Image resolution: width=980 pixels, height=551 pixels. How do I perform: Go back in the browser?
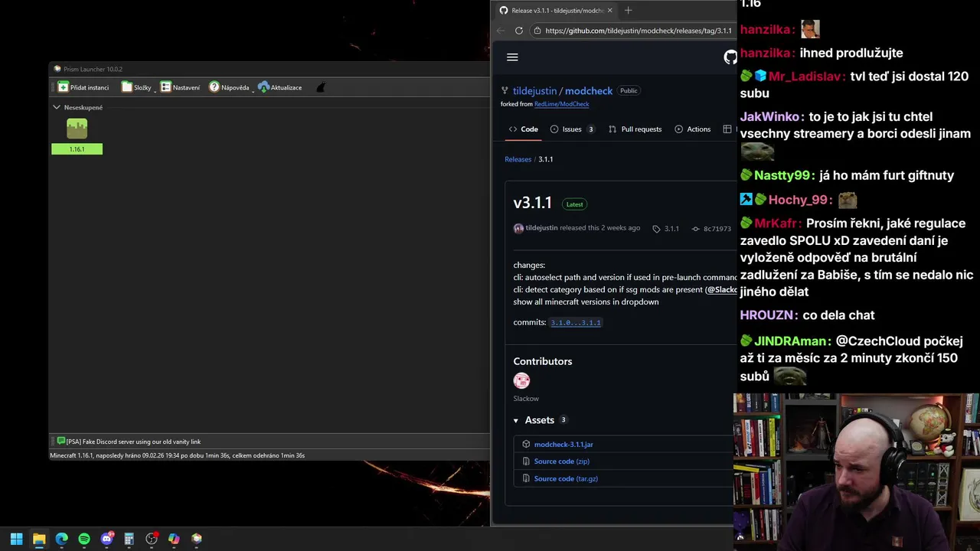coord(501,31)
